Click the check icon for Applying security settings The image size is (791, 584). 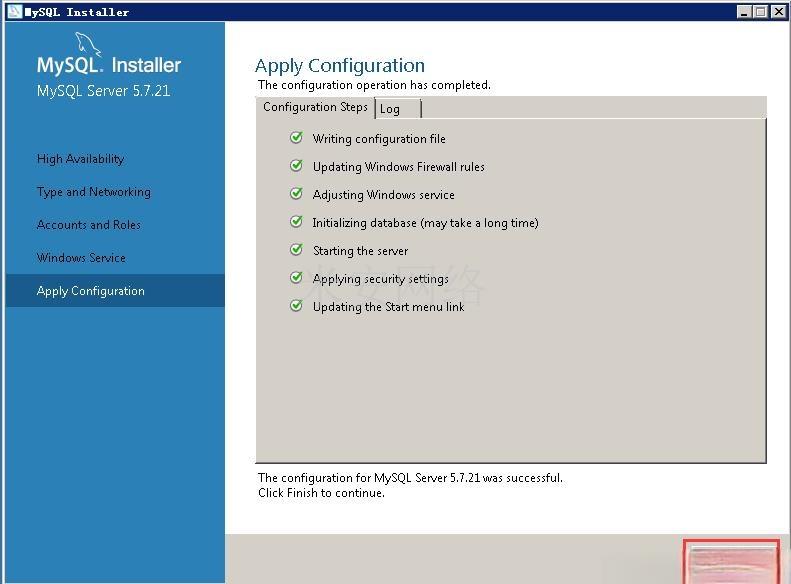coord(297,278)
